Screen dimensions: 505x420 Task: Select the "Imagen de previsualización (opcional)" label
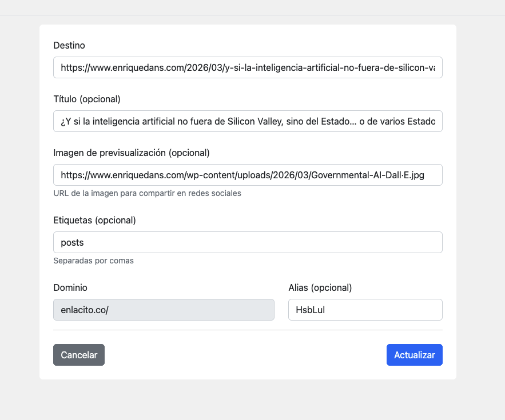coord(132,153)
